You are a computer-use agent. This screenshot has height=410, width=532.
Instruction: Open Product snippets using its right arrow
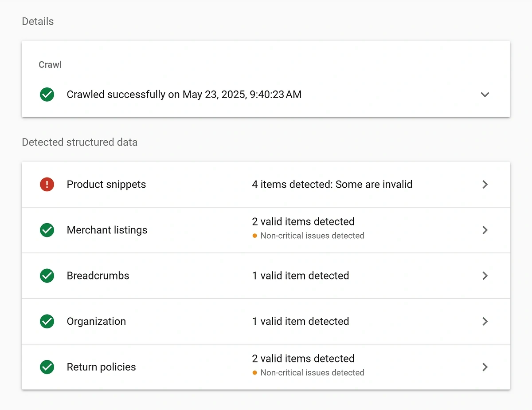pyautogui.click(x=485, y=185)
